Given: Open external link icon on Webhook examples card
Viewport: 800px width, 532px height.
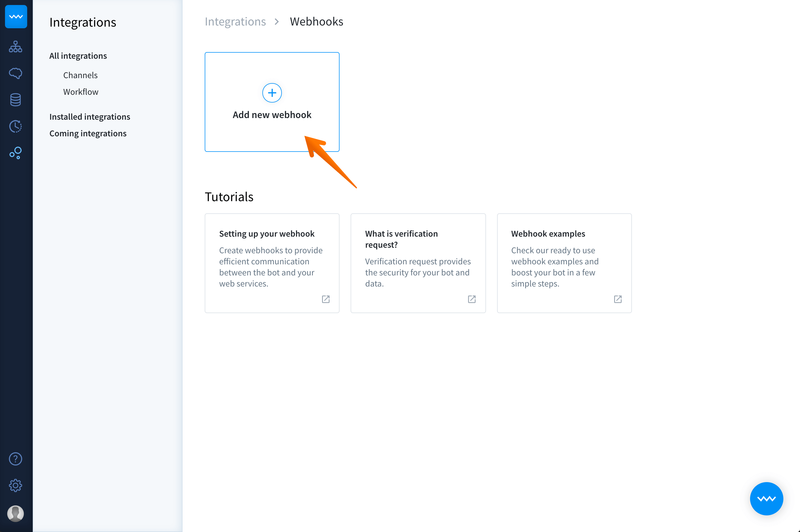Looking at the screenshot, I should (618, 299).
